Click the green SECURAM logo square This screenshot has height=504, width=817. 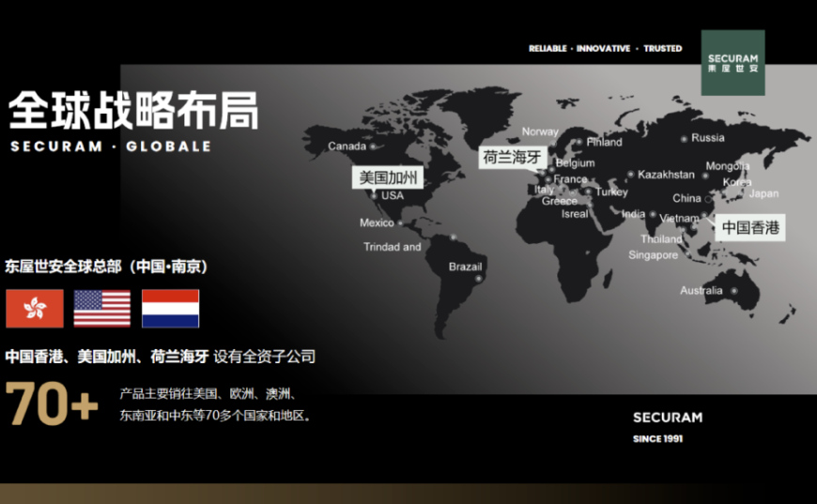click(732, 63)
